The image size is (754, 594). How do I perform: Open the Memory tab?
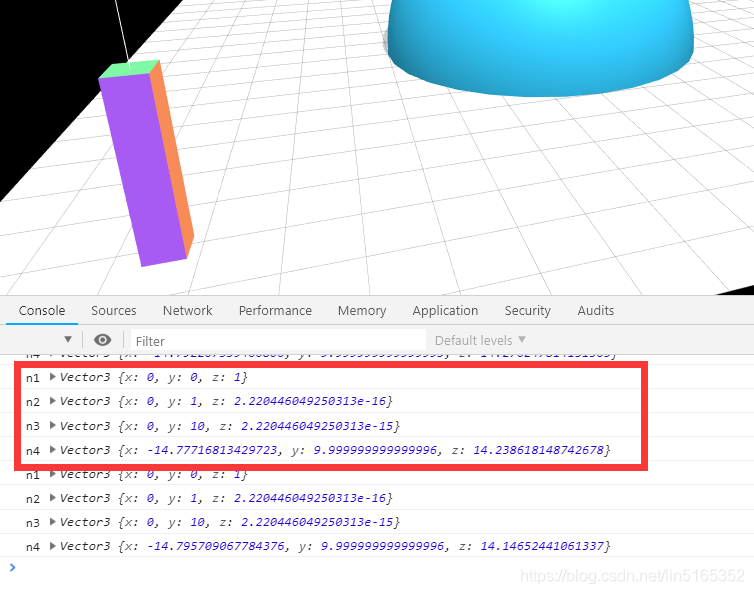[x=362, y=311]
